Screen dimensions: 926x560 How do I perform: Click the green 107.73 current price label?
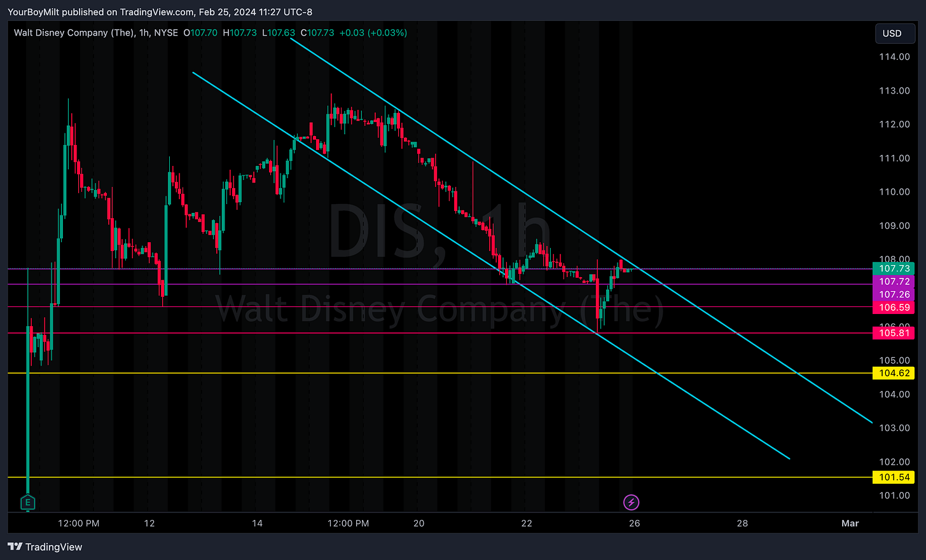(894, 268)
